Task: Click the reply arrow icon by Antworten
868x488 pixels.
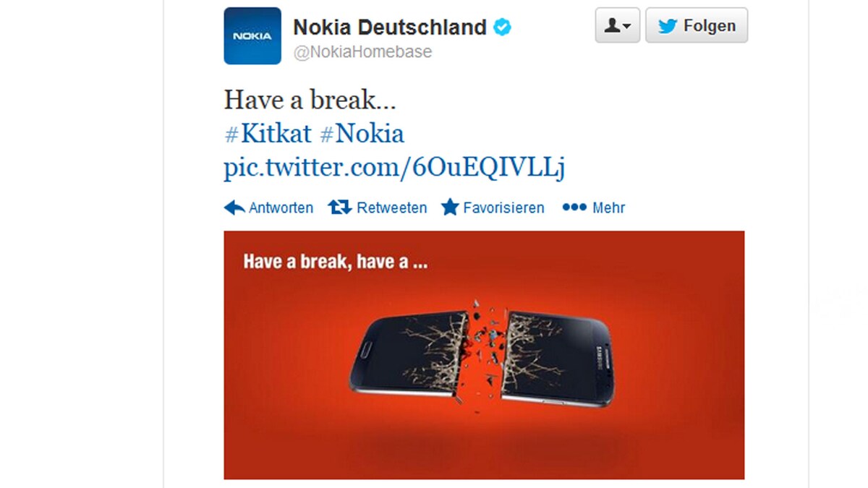Action: click(x=234, y=208)
